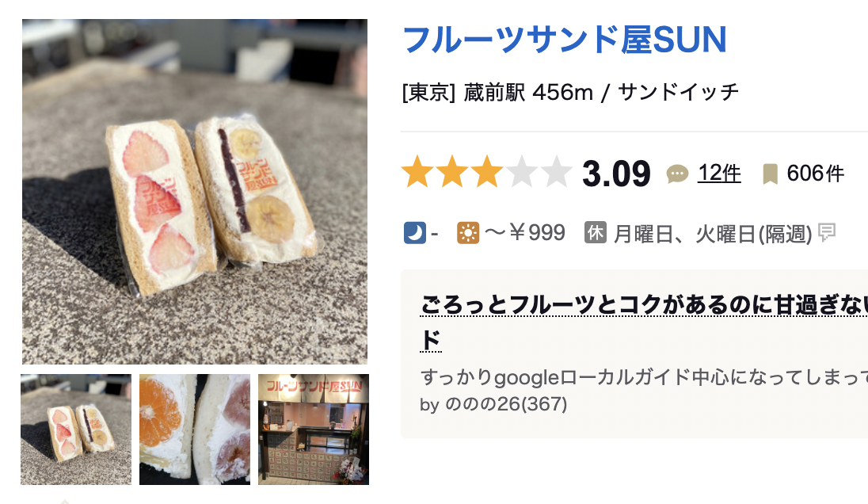Click the 606件 saved count

tap(816, 174)
